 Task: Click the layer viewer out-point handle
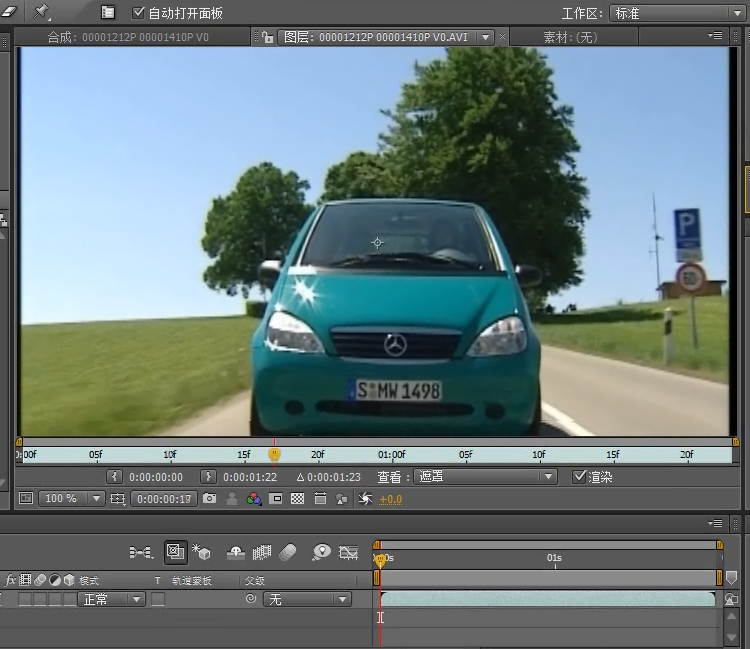coord(736,442)
